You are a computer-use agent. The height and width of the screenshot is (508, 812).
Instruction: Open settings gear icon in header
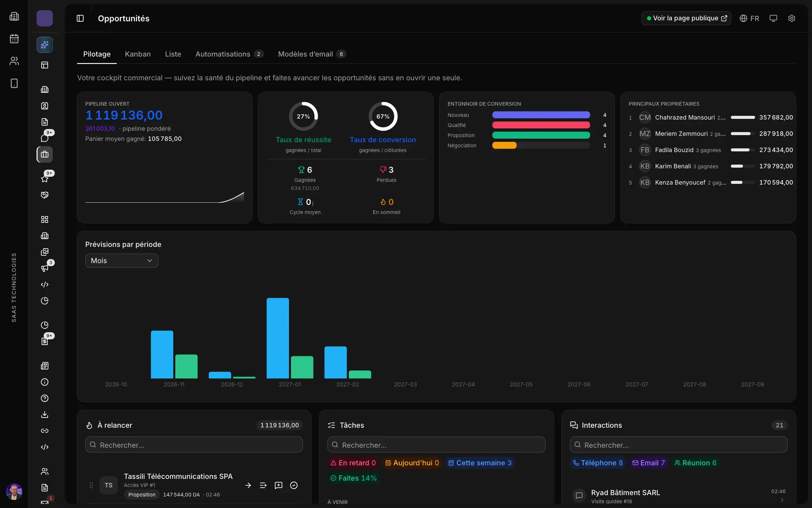tap(791, 18)
